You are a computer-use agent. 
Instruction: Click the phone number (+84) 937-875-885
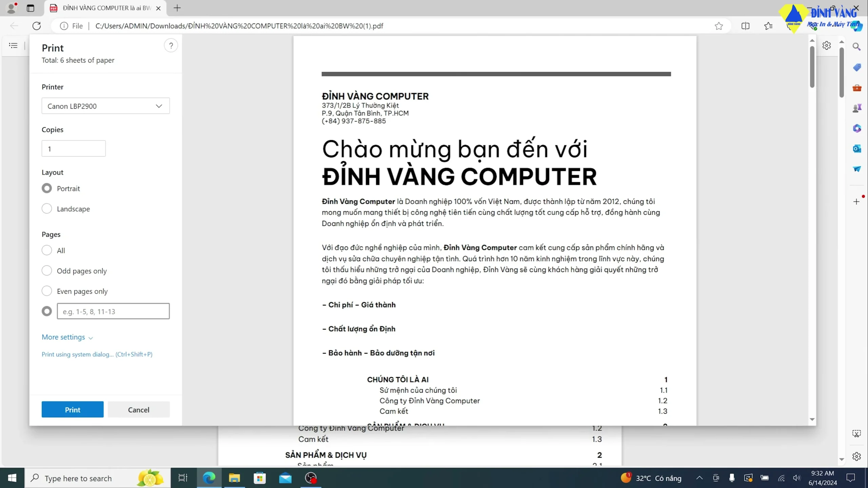point(354,121)
